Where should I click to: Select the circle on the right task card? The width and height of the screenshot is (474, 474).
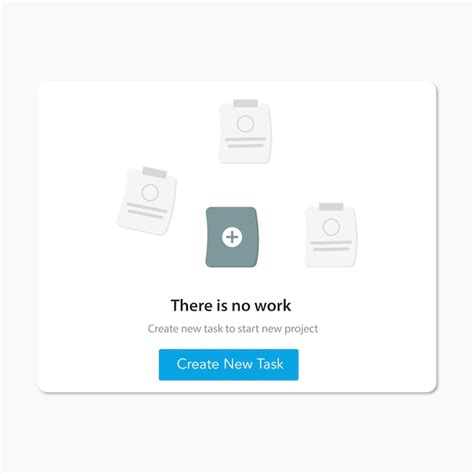pyautogui.click(x=331, y=227)
